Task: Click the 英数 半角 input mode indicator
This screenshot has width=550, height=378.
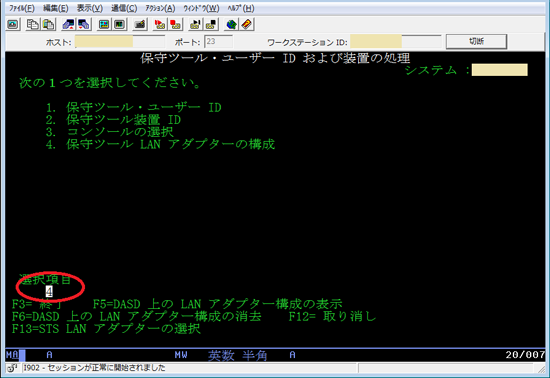Action: point(237,355)
